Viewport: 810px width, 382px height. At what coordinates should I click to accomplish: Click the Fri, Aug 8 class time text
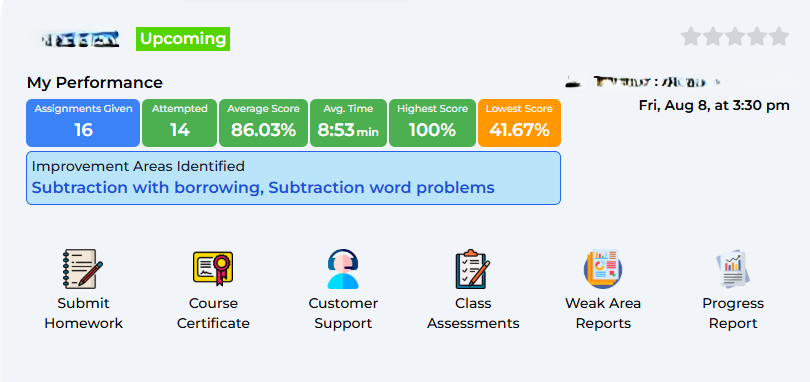[714, 105]
